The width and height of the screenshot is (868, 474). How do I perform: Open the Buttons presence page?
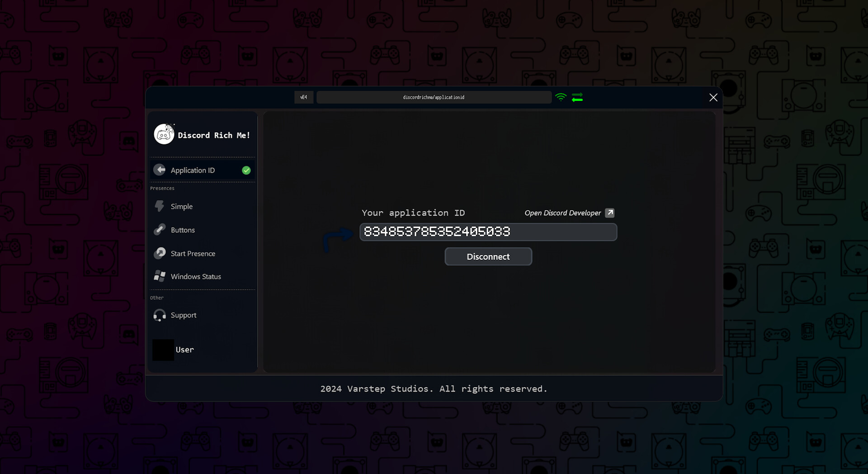(202, 230)
